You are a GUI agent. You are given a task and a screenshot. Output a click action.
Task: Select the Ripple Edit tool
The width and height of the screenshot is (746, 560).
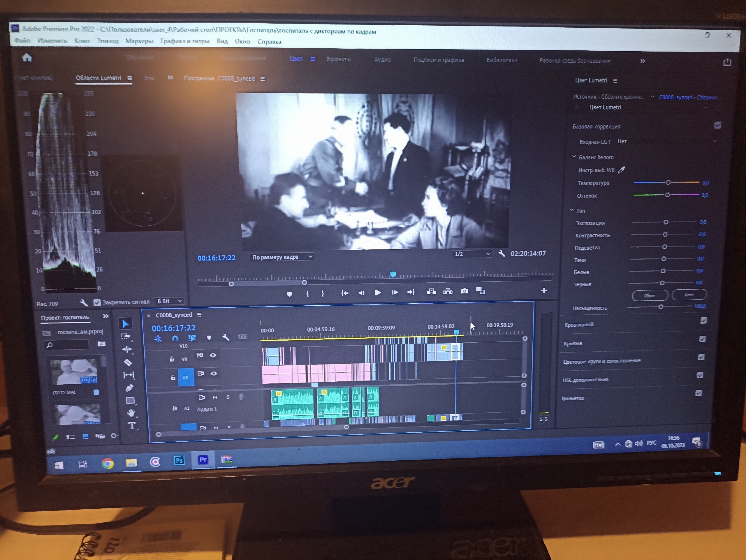tap(127, 349)
